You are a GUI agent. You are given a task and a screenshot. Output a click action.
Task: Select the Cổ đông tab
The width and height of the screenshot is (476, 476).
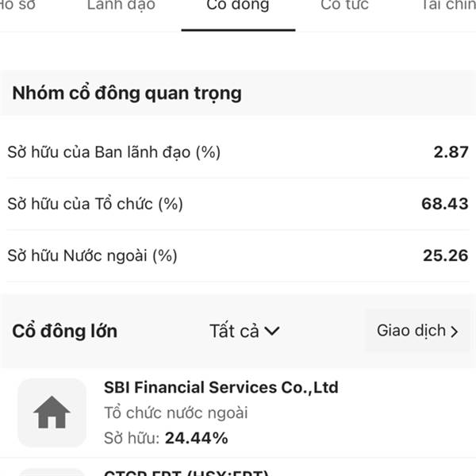click(x=238, y=5)
